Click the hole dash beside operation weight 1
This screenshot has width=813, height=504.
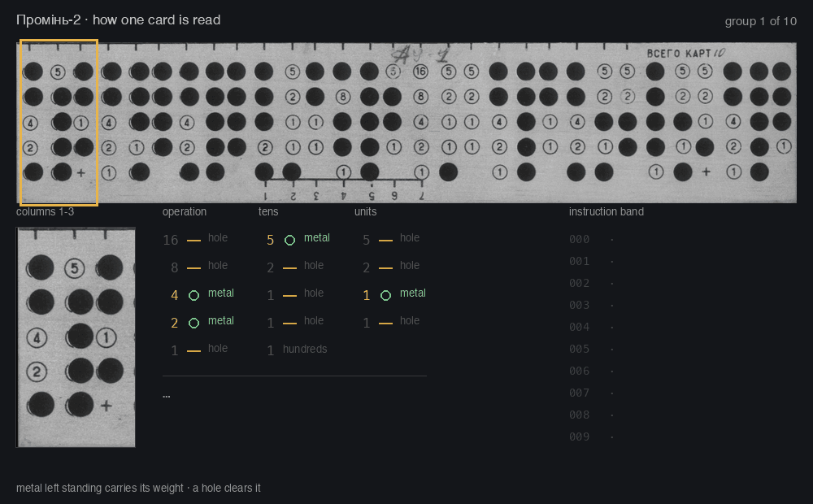193,351
